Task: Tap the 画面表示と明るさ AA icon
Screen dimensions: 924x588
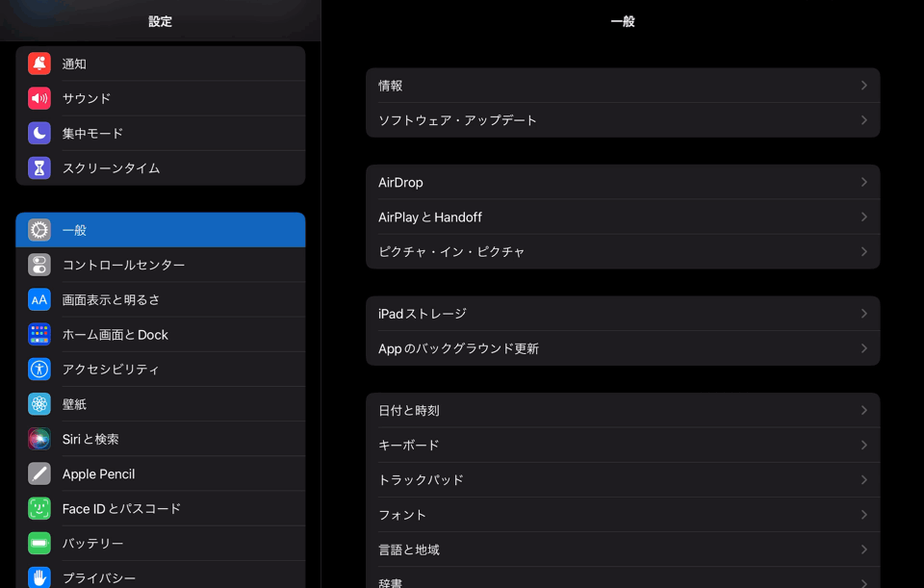Action: pyautogui.click(x=39, y=300)
